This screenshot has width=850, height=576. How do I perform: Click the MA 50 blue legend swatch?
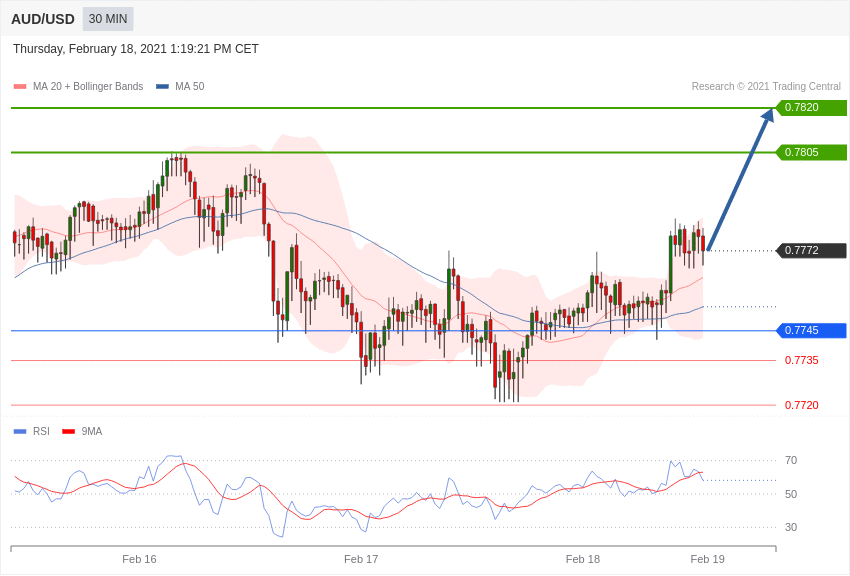click(x=162, y=87)
